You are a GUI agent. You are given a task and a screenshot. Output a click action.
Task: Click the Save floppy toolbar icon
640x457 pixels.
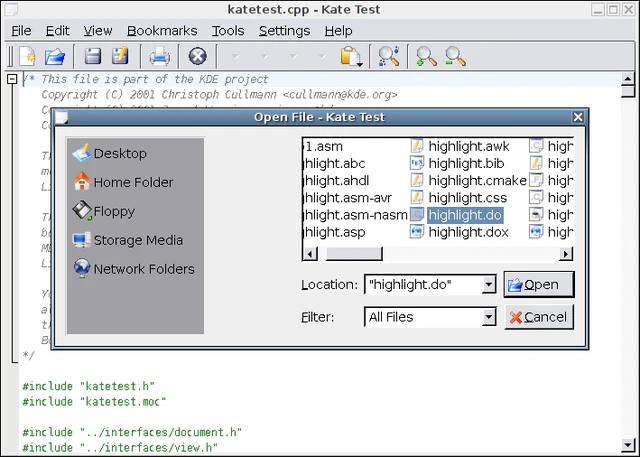click(93, 56)
